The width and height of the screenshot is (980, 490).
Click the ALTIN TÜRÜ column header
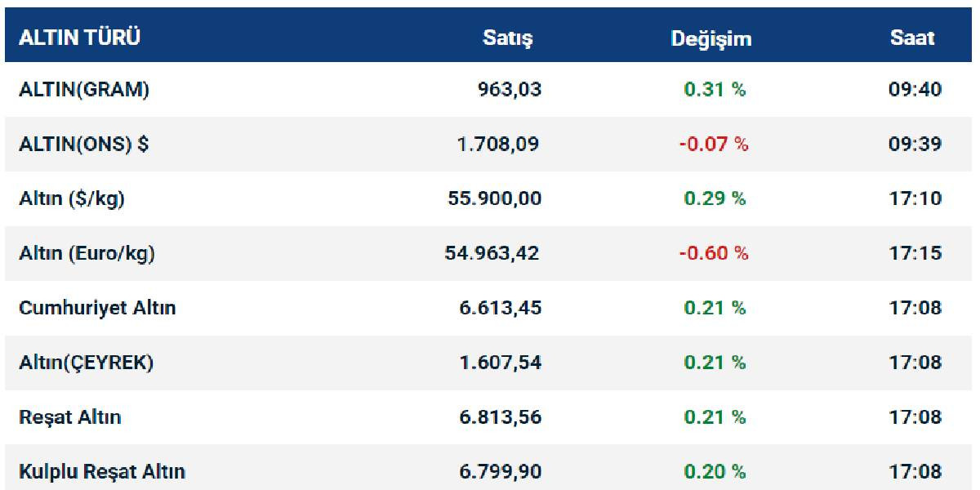(x=79, y=38)
